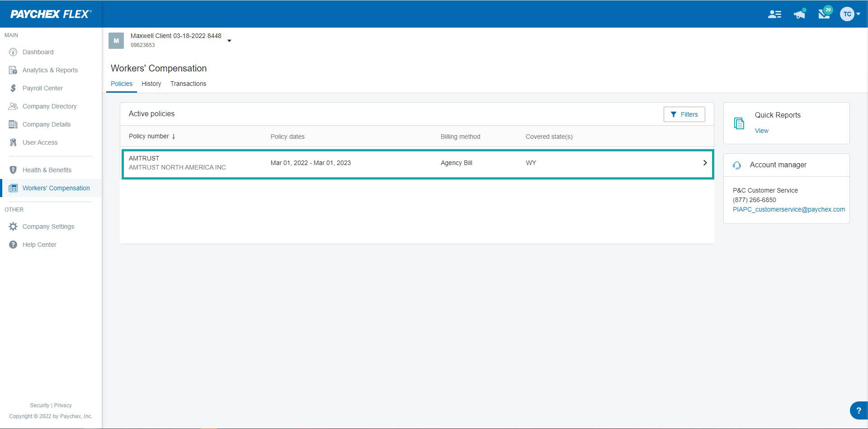
Task: Open the TC user profile avatar
Action: 847,14
